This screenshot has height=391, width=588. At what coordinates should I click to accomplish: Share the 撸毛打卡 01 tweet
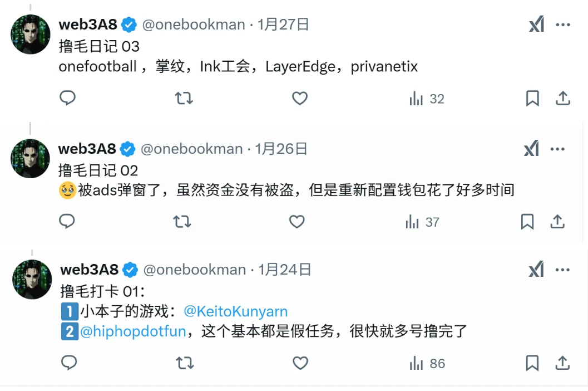[562, 363]
